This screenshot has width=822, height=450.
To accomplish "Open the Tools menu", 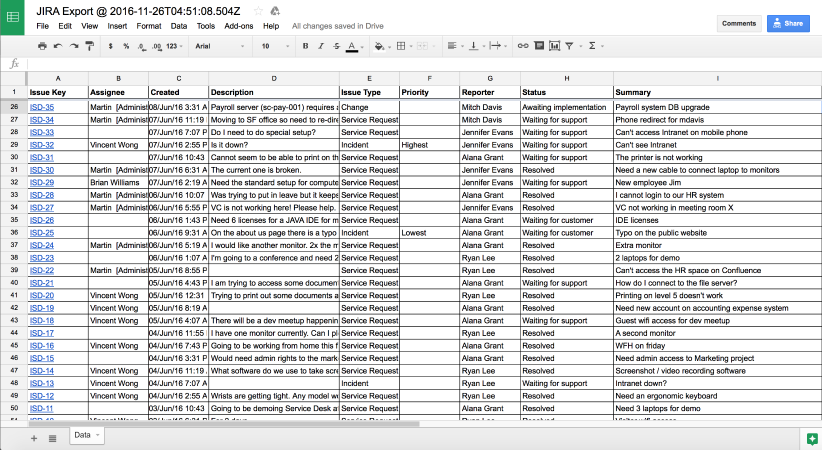I will pos(206,26).
